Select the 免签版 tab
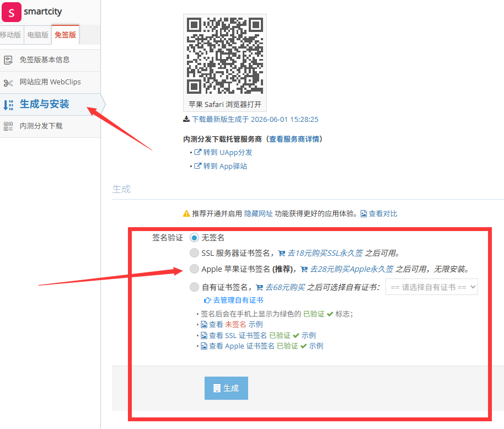This screenshot has height=429, width=504. click(65, 35)
